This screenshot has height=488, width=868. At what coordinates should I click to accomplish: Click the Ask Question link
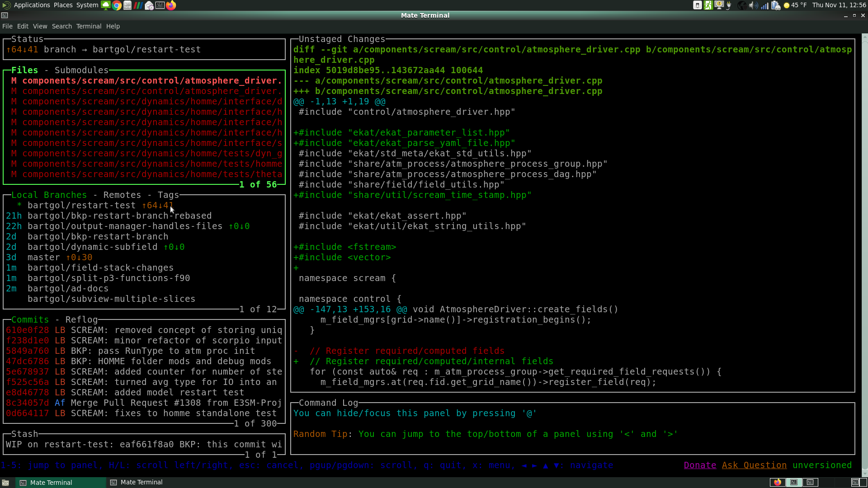point(754,465)
